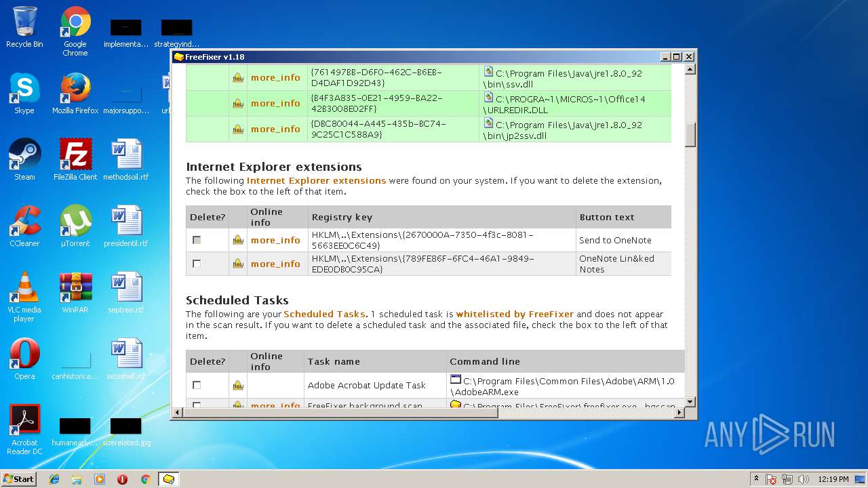Open Windows Explorer from the taskbar

[77, 479]
